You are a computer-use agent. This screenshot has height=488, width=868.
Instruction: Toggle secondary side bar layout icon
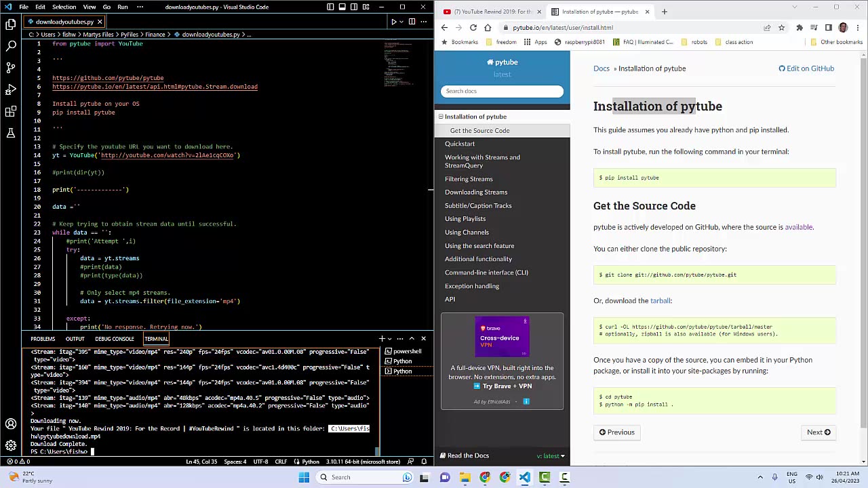click(354, 7)
